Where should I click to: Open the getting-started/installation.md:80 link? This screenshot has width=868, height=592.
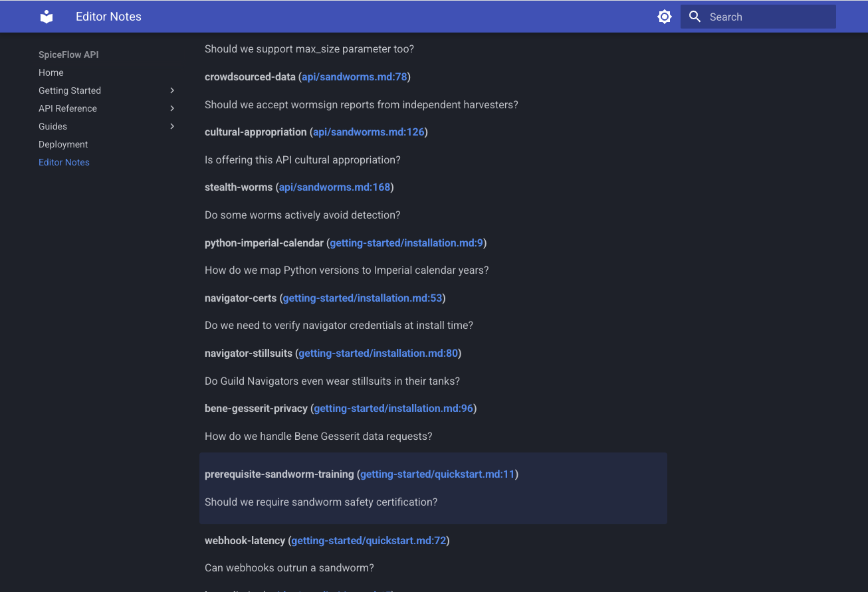pos(378,353)
